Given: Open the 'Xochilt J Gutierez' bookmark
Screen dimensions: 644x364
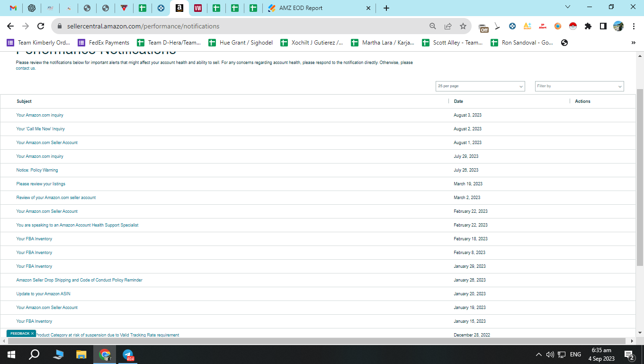Looking at the screenshot, I should coord(312,43).
